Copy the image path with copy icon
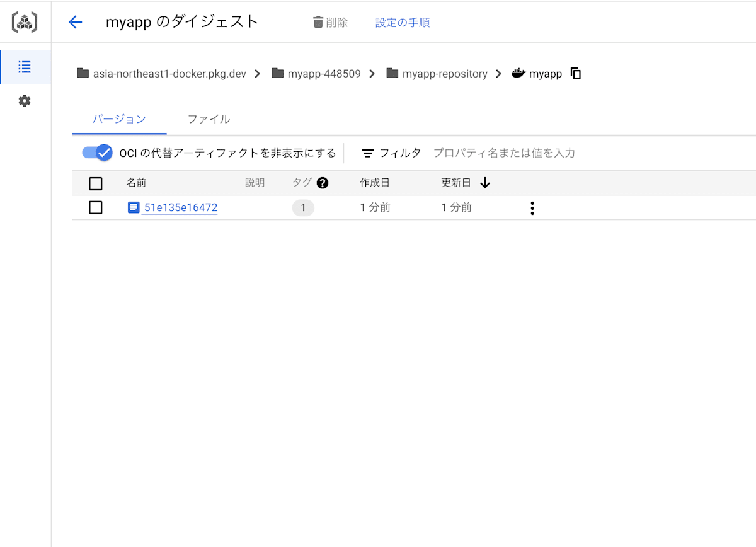The image size is (756, 547). 576,74
